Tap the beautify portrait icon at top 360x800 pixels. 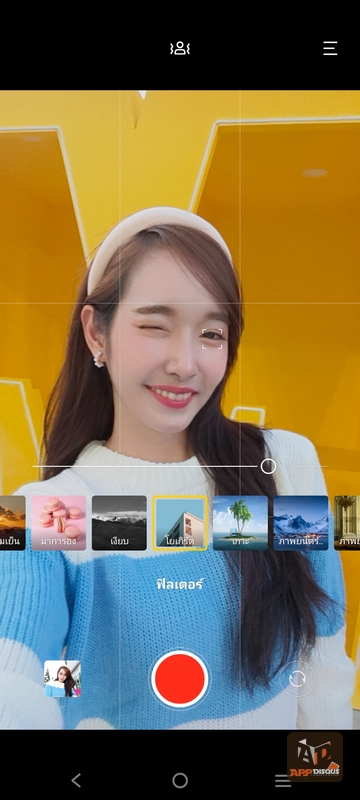180,48
